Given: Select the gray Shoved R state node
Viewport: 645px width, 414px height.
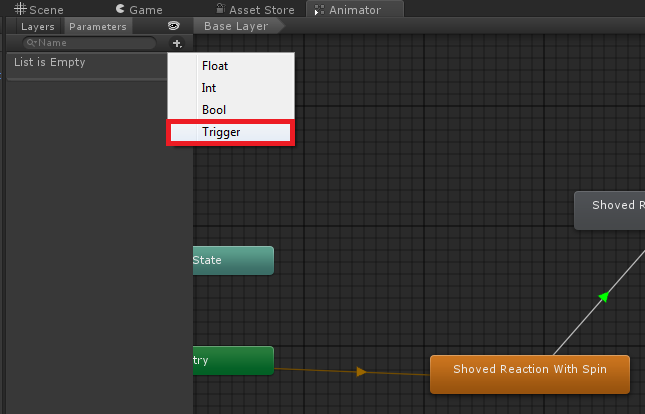Looking at the screenshot, I should coord(610,210).
